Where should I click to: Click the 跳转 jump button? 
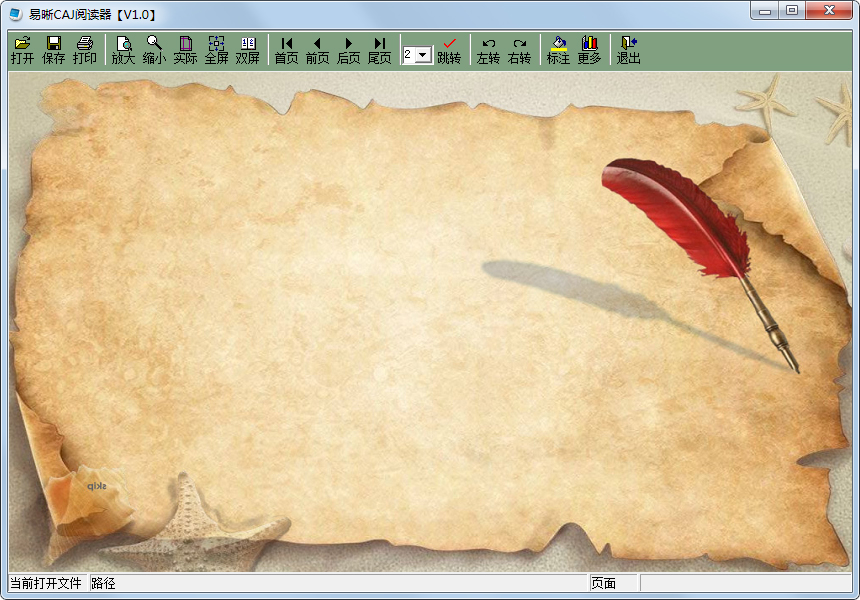coord(449,50)
